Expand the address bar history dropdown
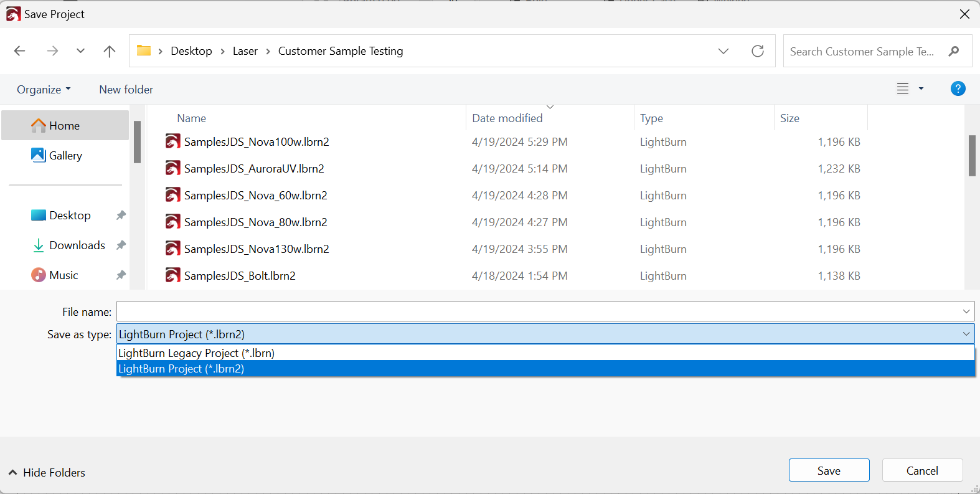 pos(723,51)
